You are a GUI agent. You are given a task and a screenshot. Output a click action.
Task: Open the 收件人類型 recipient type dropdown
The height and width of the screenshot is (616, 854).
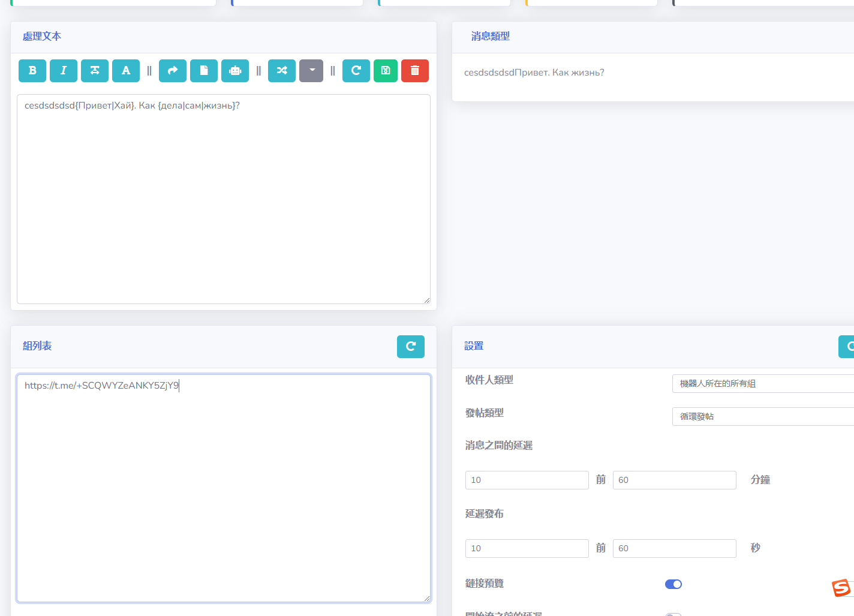(x=762, y=384)
